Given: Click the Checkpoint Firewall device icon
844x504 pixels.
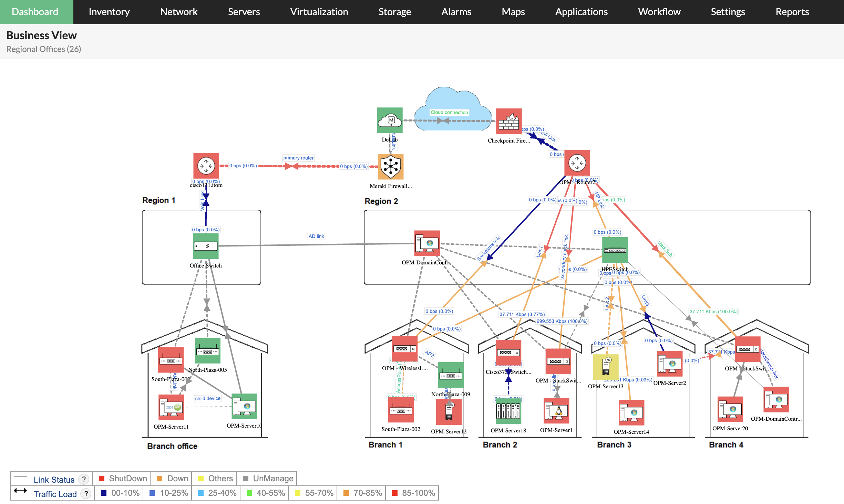Looking at the screenshot, I should click(508, 121).
